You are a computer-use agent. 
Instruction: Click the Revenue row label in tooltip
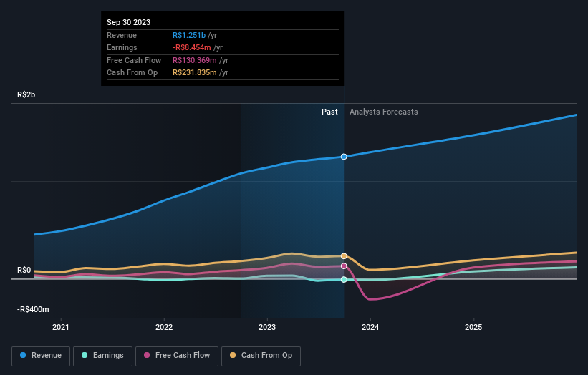(122, 35)
